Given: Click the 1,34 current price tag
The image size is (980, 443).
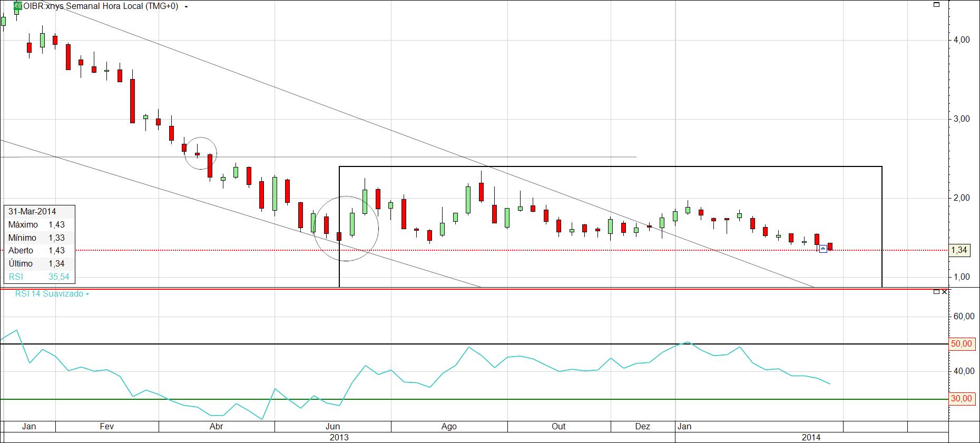Looking at the screenshot, I should [960, 250].
